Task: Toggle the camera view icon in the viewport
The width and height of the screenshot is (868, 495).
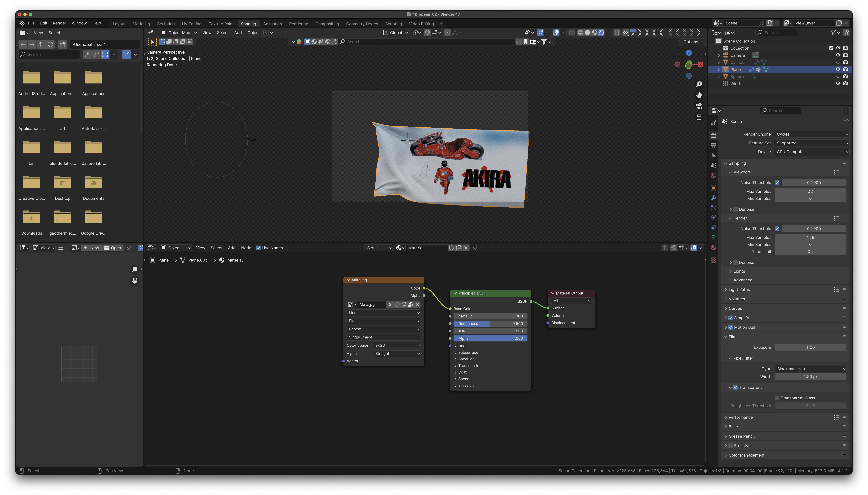Action: click(x=699, y=106)
